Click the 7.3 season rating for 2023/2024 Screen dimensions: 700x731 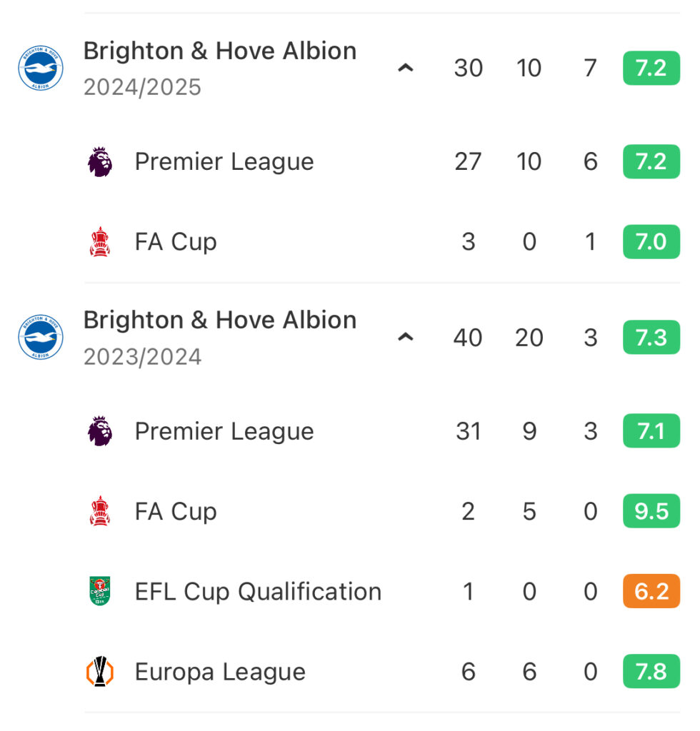651,337
